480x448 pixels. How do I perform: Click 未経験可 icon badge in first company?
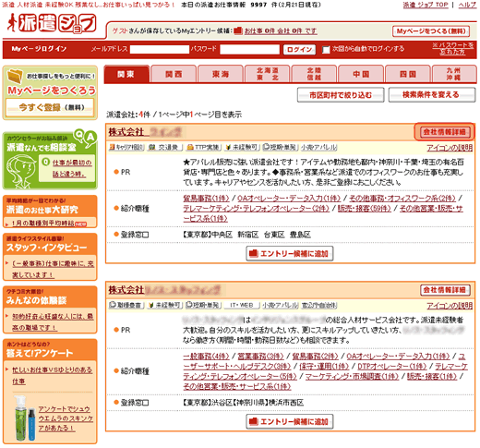[242, 147]
